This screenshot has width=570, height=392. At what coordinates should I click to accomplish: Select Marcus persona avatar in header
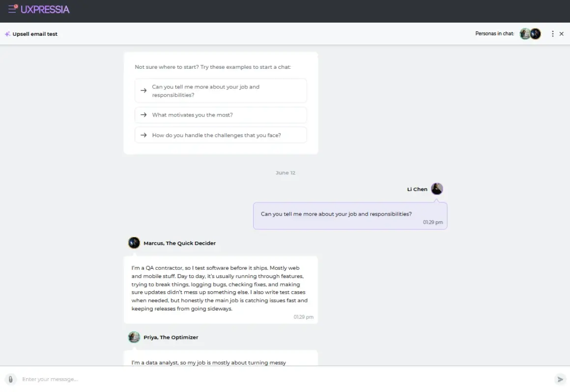(536, 34)
